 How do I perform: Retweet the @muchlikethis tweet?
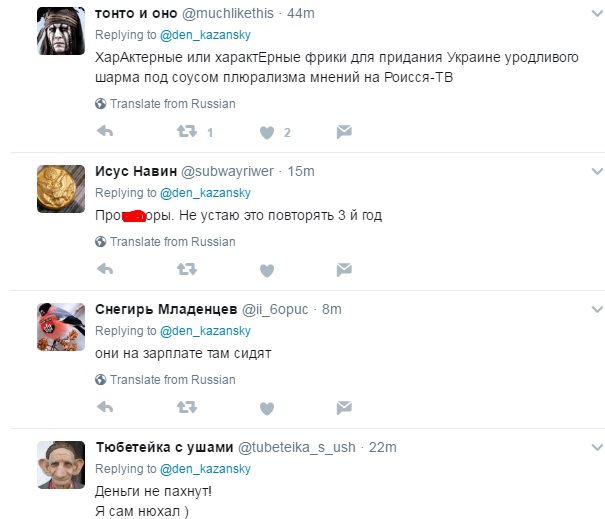[x=187, y=132]
